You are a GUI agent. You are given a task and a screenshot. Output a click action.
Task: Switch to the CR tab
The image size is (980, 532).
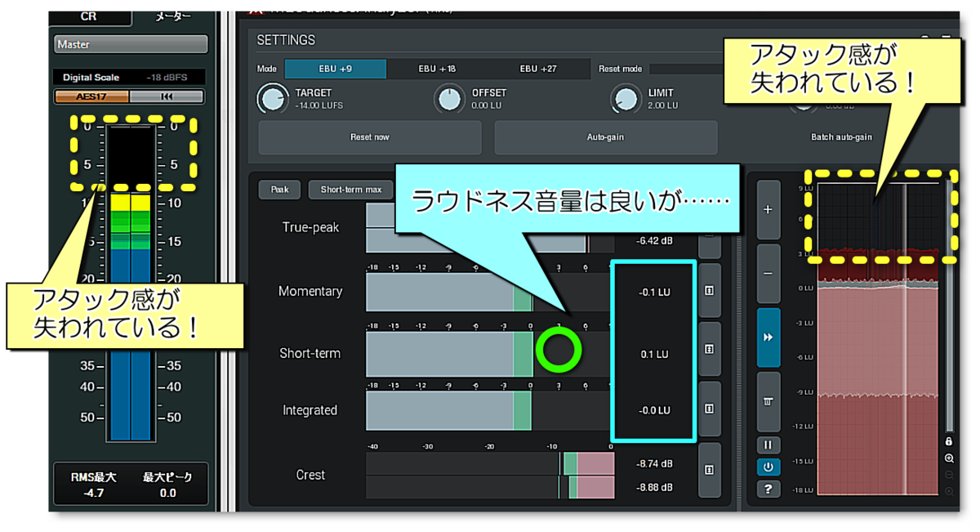89,17
